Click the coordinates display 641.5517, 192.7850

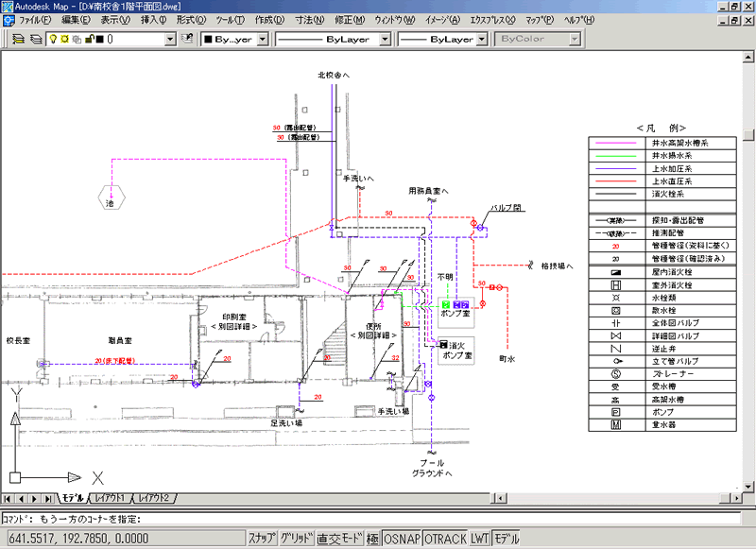127,539
